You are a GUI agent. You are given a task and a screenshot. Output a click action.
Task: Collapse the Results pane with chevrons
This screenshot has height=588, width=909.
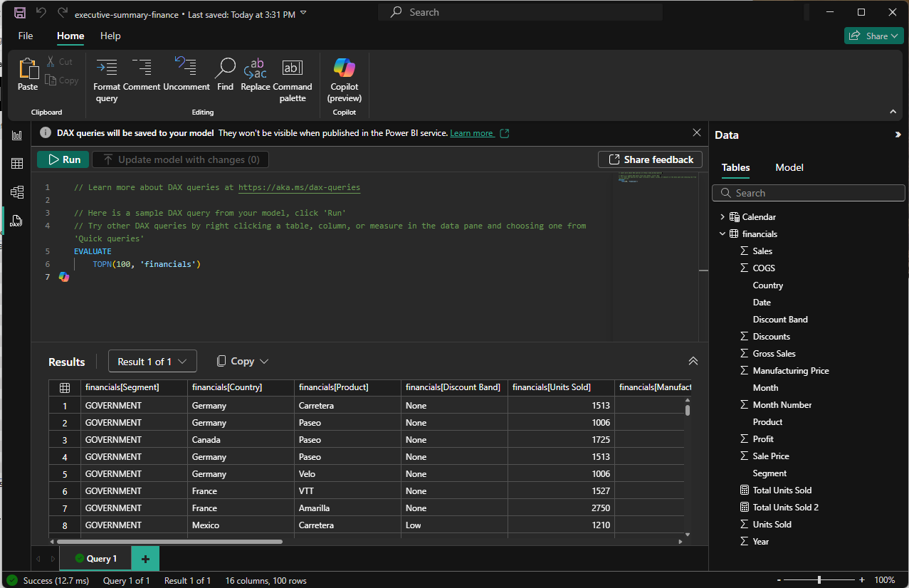[693, 362]
